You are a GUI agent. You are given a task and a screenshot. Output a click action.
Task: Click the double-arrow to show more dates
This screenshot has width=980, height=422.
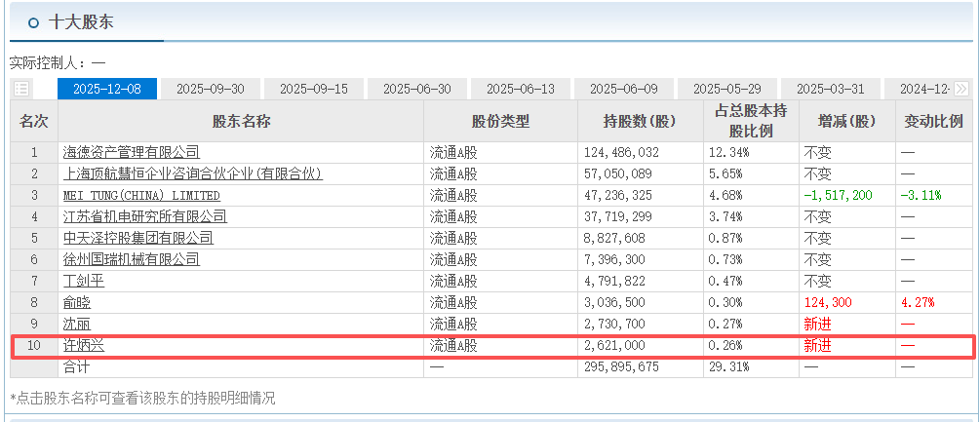coord(961,89)
